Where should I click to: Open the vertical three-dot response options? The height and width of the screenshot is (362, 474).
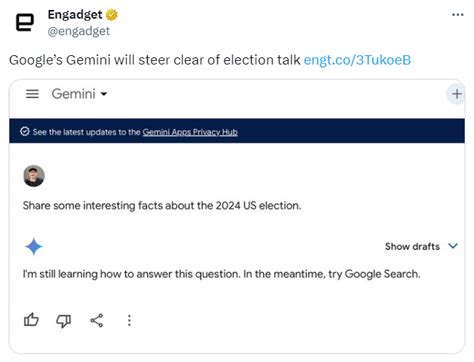[129, 320]
